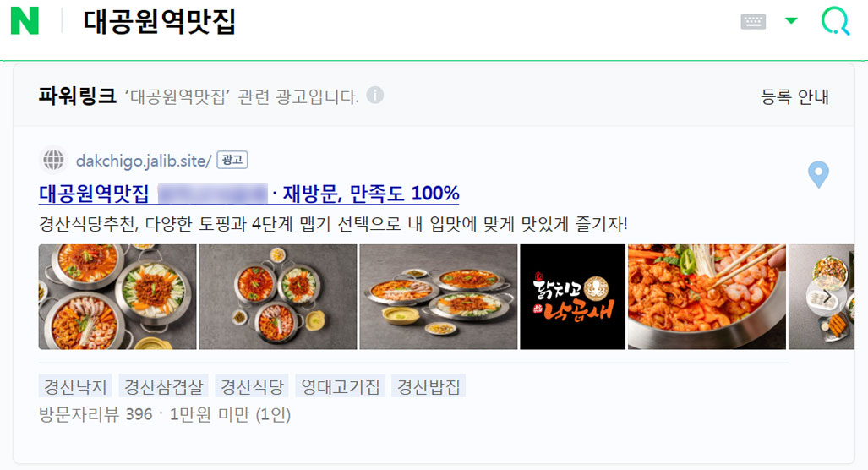
Task: Click the green Naver N logo
Action: pos(25,21)
